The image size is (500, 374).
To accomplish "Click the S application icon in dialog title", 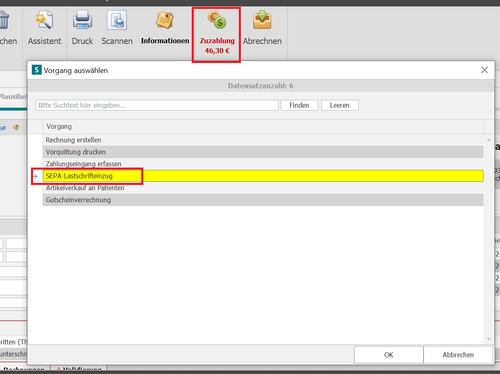I will pos(36,70).
